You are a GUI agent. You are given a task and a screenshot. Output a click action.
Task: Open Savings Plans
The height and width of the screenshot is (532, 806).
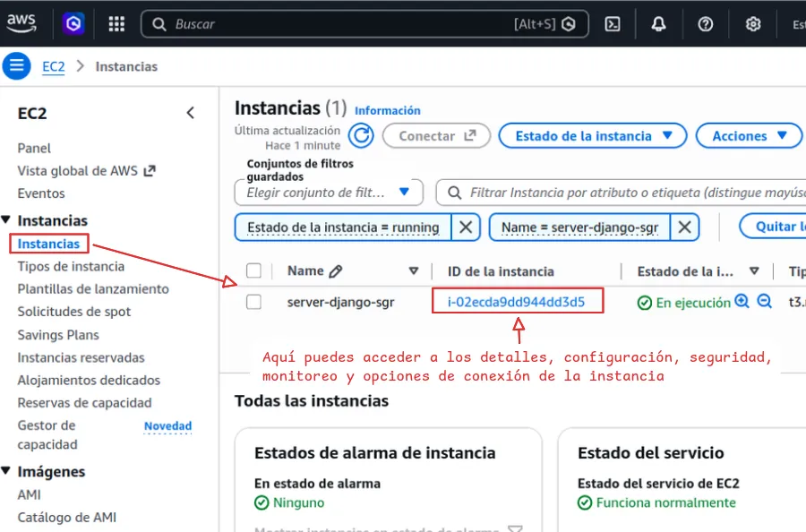tap(58, 335)
